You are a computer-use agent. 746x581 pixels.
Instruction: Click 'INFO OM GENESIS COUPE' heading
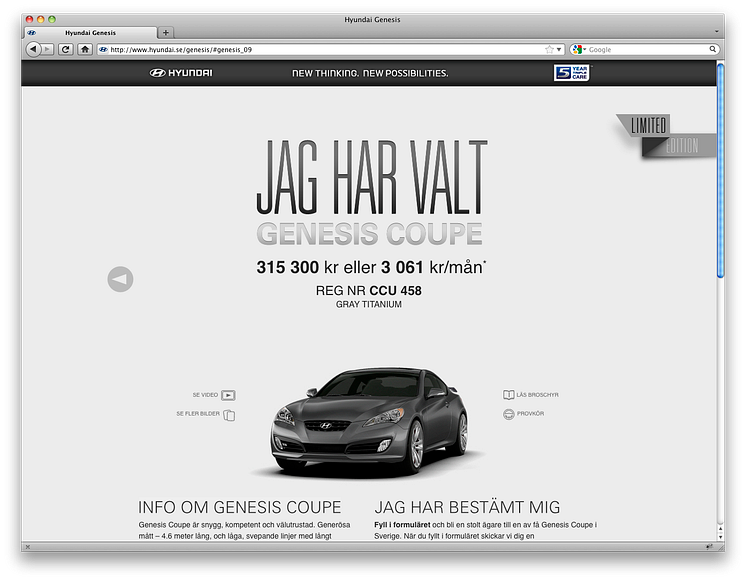[x=240, y=507]
